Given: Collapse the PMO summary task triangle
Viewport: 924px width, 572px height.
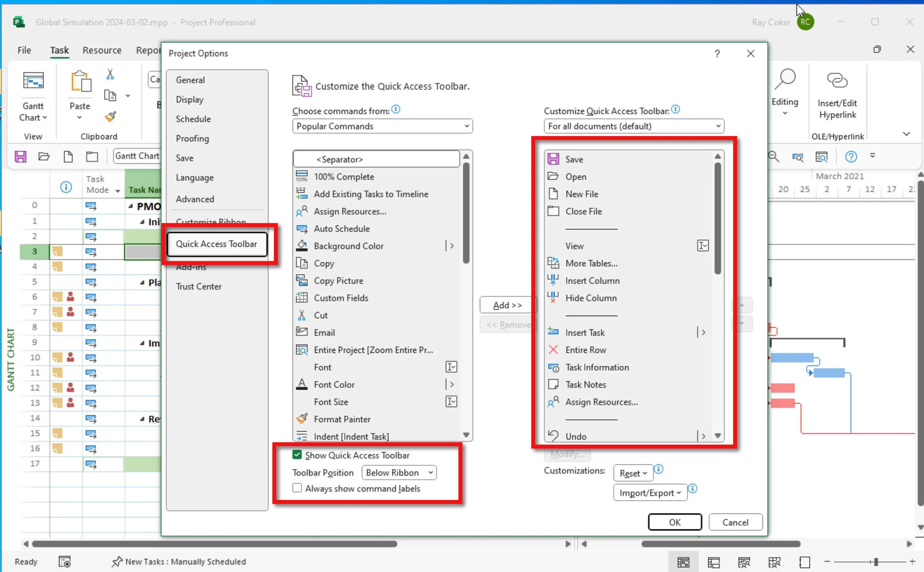Looking at the screenshot, I should 131,206.
